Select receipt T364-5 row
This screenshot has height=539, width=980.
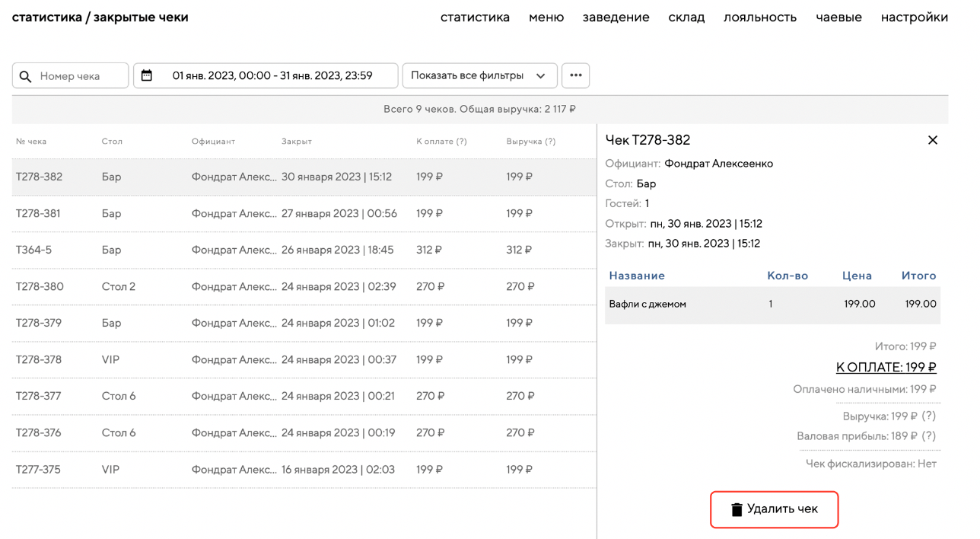[x=304, y=250]
